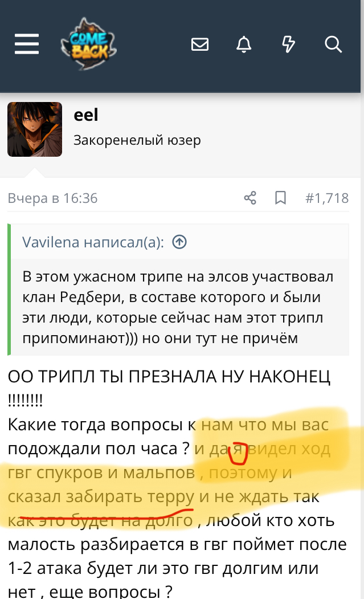Screen dimensions: 364x599
Task: Open eel's profile avatar picture
Action: [35, 129]
